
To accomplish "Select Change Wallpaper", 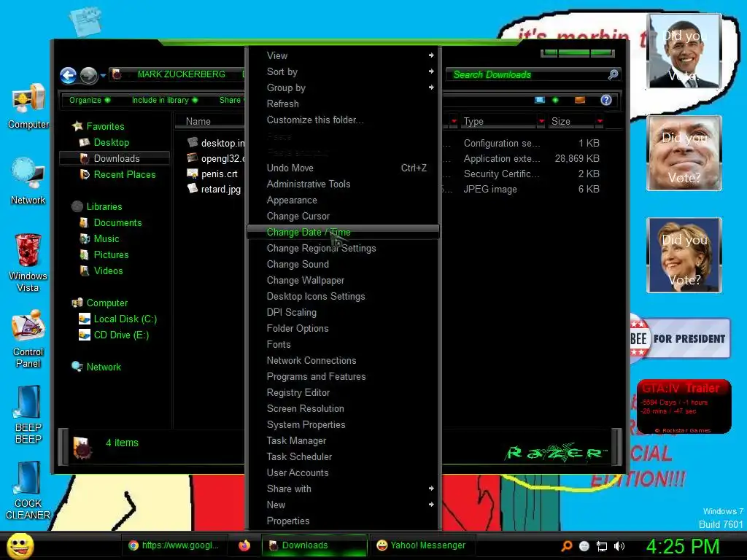I will [x=343, y=280].
